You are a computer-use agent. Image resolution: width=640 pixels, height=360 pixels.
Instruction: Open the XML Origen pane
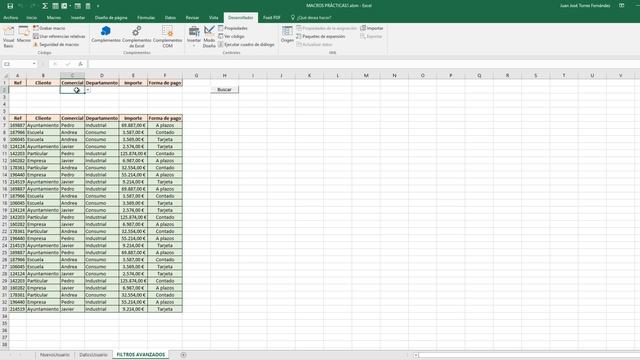click(287, 34)
